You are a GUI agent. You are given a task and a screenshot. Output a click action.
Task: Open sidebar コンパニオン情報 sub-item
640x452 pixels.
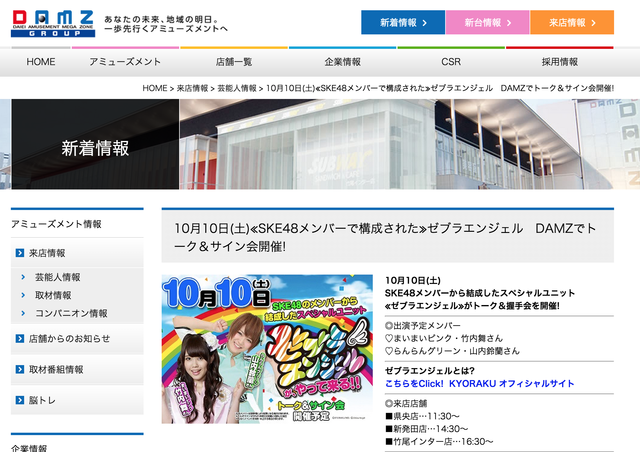coord(71,313)
